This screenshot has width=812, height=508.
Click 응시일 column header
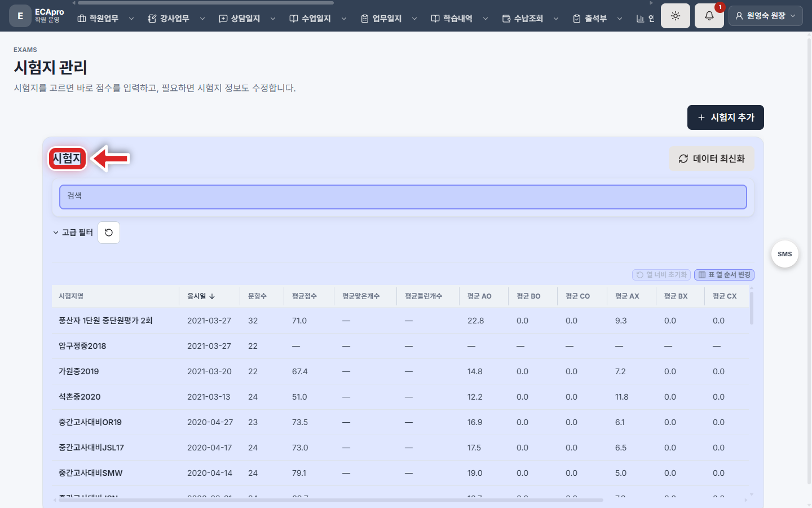click(x=210, y=296)
